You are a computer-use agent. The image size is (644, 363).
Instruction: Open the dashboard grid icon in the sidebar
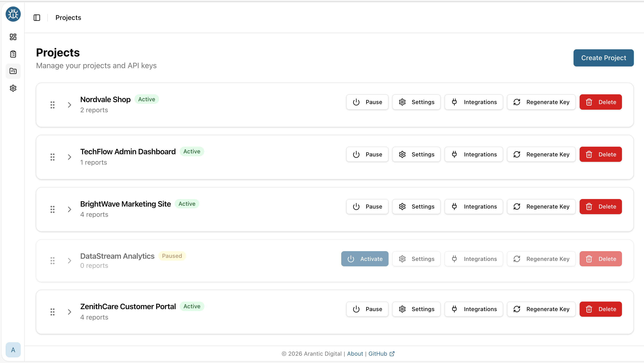pos(13,37)
